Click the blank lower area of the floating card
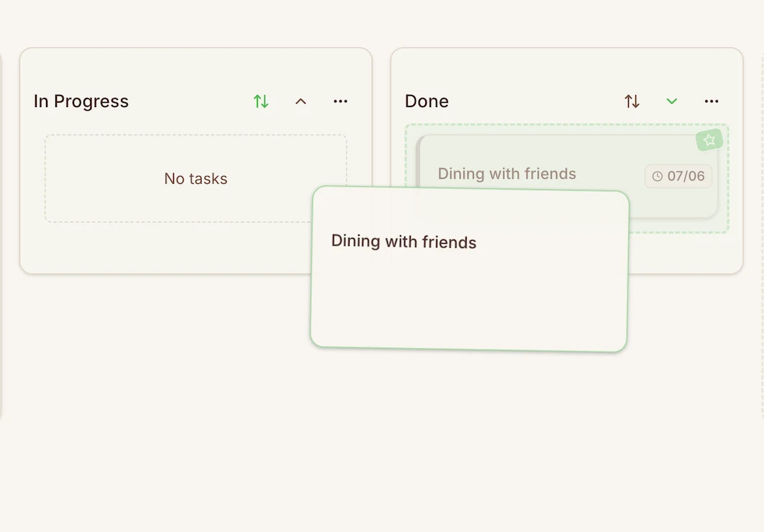The height and width of the screenshot is (532, 764). (x=468, y=309)
